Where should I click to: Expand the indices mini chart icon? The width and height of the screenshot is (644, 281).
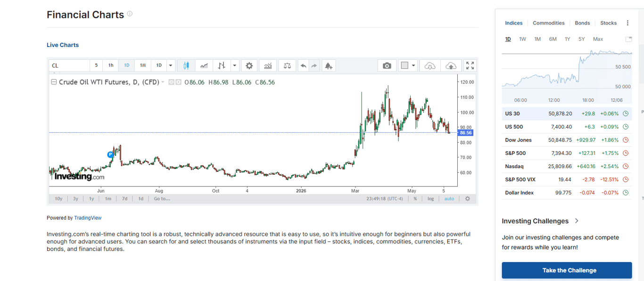pos(628,39)
